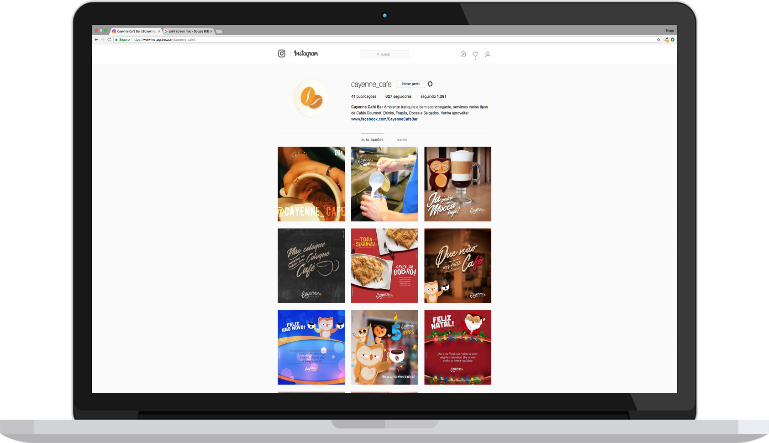Switch to the Cayenne Café browser tab
Image resolution: width=769 pixels, height=443 pixels.
point(136,31)
